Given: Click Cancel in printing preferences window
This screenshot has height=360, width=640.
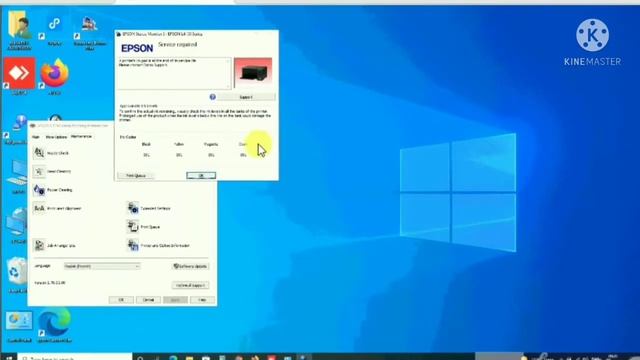Looking at the screenshot, I should [x=148, y=300].
